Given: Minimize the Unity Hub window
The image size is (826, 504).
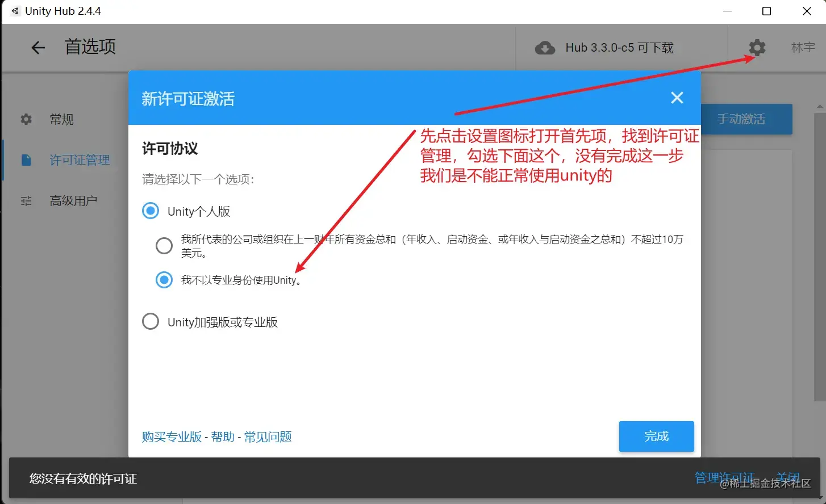Looking at the screenshot, I should coord(727,11).
